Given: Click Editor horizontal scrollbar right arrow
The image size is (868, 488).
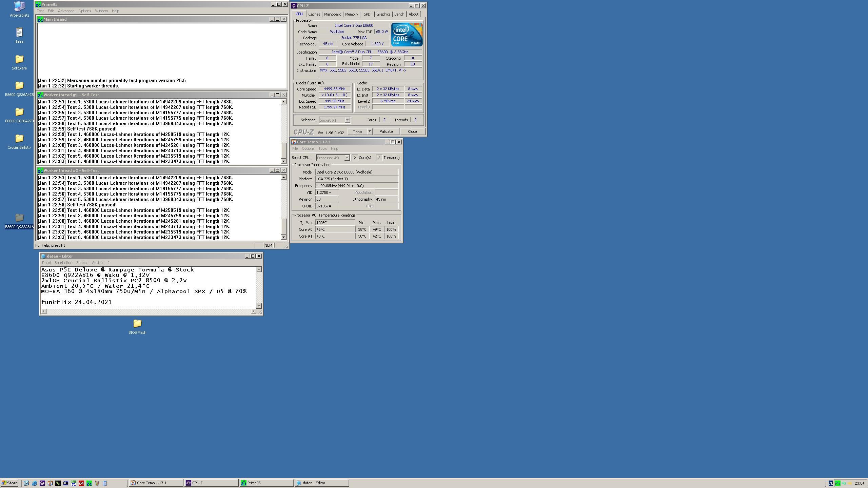Looking at the screenshot, I should [254, 311].
